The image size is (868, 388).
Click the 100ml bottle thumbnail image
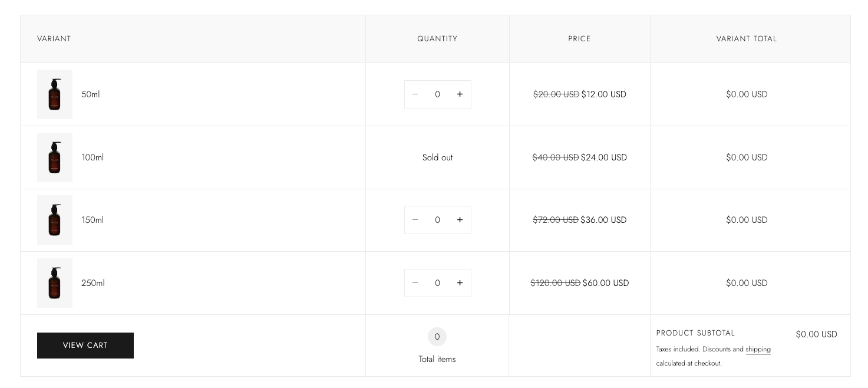(x=55, y=157)
